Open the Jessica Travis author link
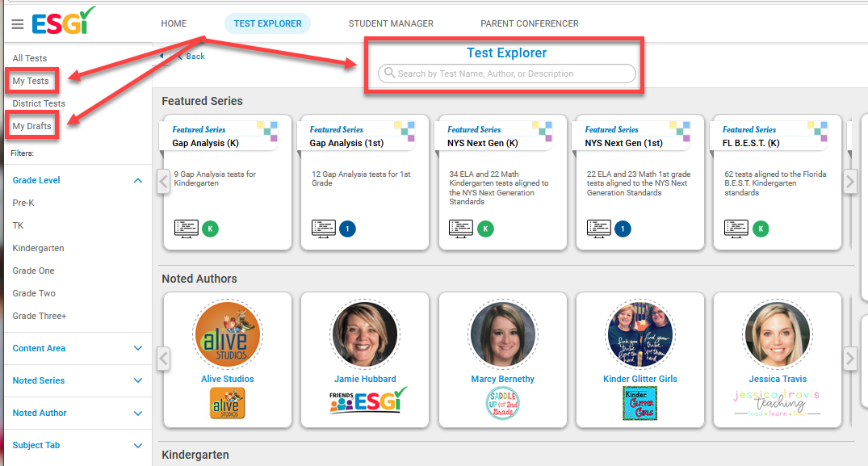 (778, 379)
